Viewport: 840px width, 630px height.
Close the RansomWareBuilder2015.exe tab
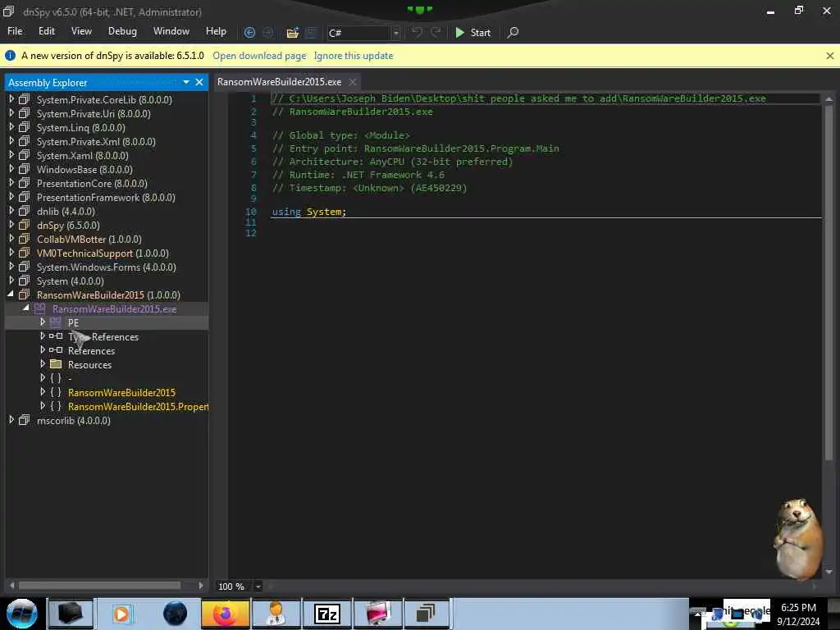pos(352,82)
